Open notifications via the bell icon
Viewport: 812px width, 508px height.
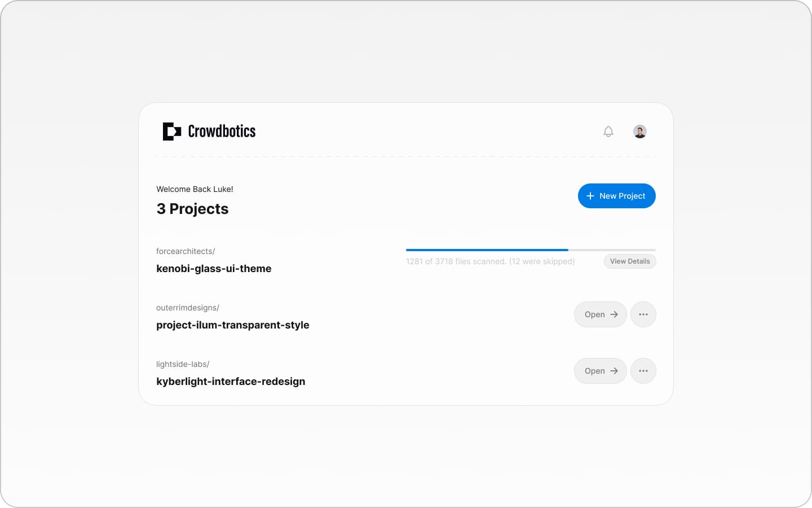608,131
